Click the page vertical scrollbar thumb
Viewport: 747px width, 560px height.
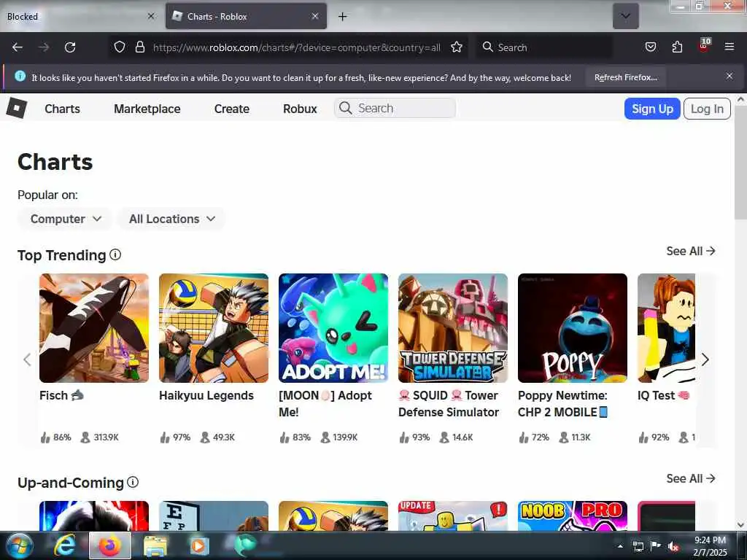point(740,162)
